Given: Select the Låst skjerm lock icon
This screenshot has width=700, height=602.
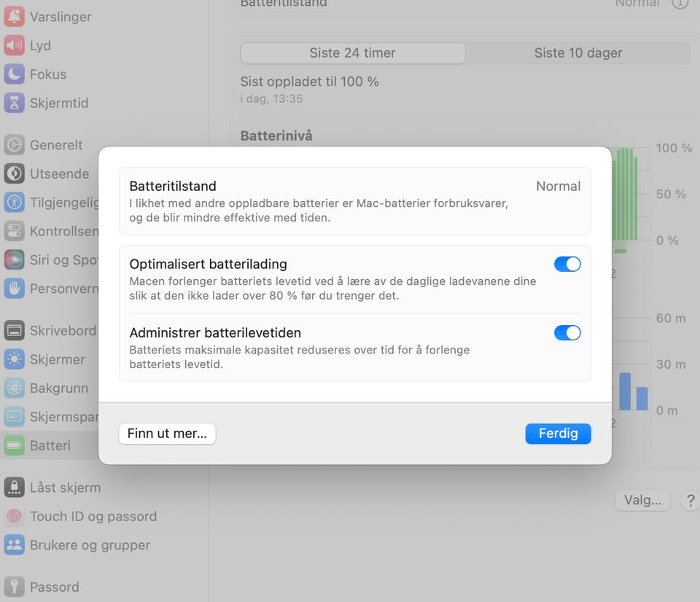Looking at the screenshot, I should click(15, 488).
